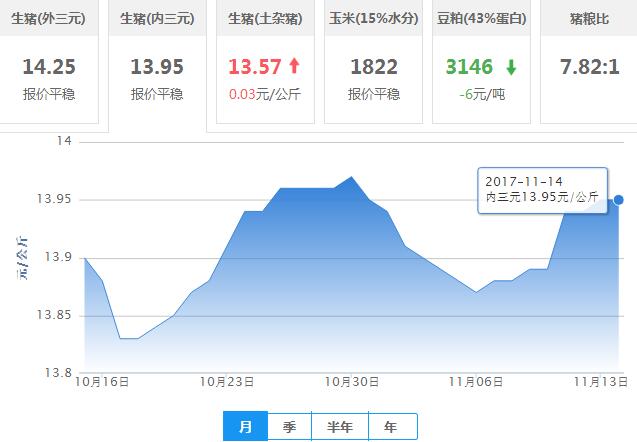637x442 pixels.
Task: Select the 猪粮比 price card
Action: 589,62
